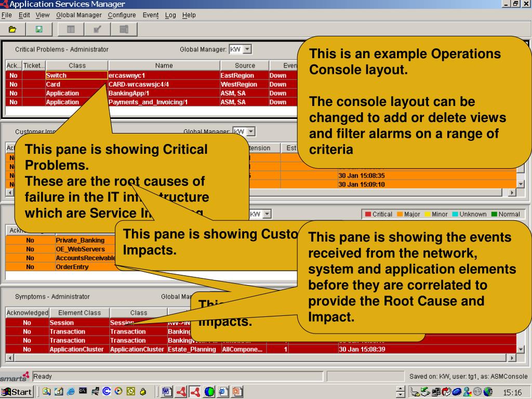Screen dimensions: 532x399
Task: Click the yellow Minor legend swatch
Action: tap(428, 215)
